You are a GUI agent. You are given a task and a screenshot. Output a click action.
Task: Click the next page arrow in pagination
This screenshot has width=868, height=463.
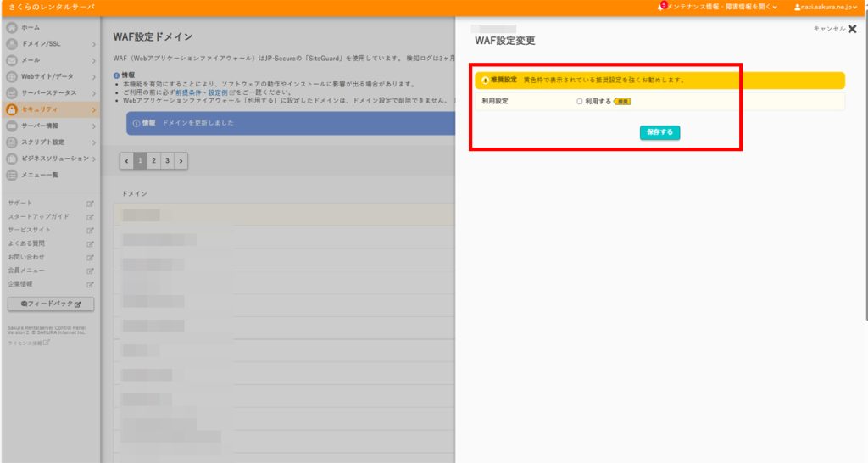point(181,160)
